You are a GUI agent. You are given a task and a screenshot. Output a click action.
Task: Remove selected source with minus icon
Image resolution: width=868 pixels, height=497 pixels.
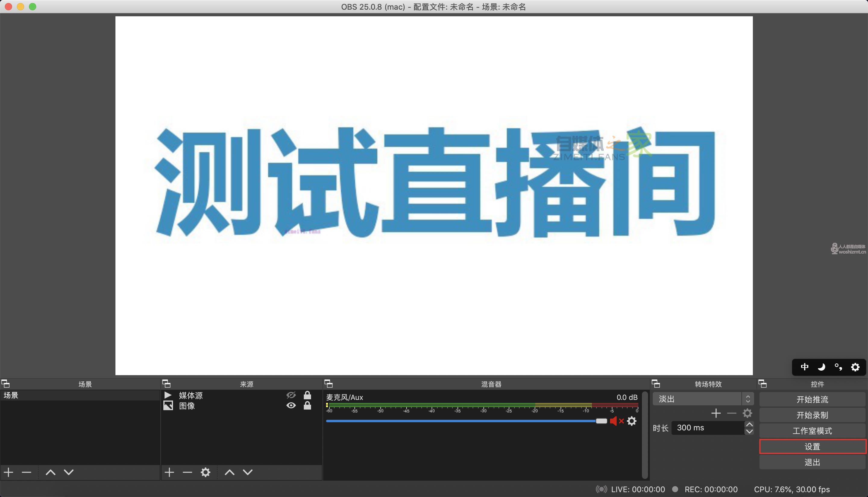(187, 473)
